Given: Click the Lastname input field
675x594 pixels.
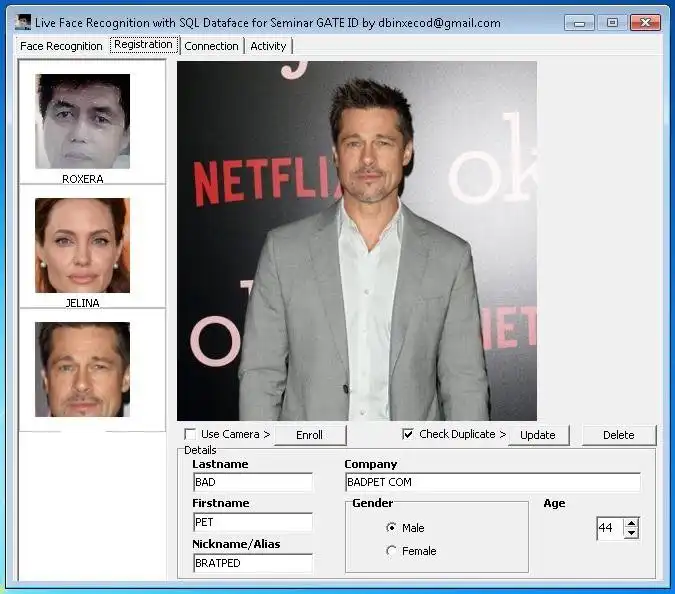Looking at the screenshot, I should (x=252, y=482).
